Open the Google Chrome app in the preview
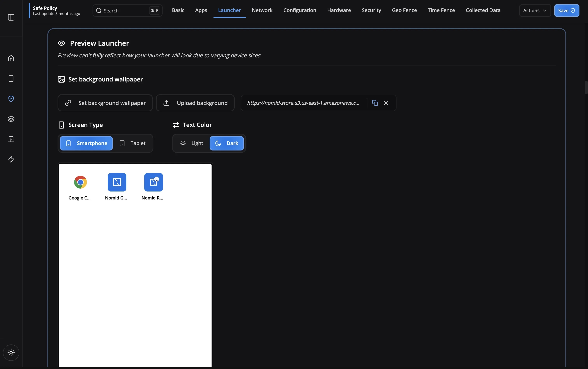 click(x=80, y=182)
